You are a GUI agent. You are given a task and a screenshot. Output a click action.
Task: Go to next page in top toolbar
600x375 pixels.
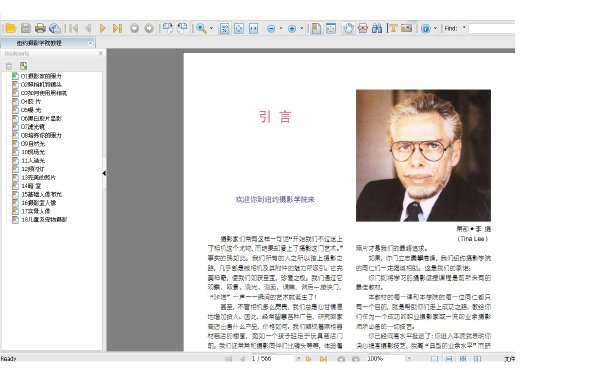tap(102, 28)
